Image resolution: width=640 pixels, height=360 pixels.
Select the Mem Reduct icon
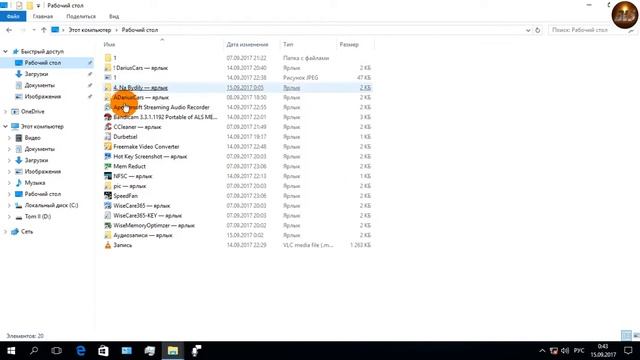[x=108, y=166]
